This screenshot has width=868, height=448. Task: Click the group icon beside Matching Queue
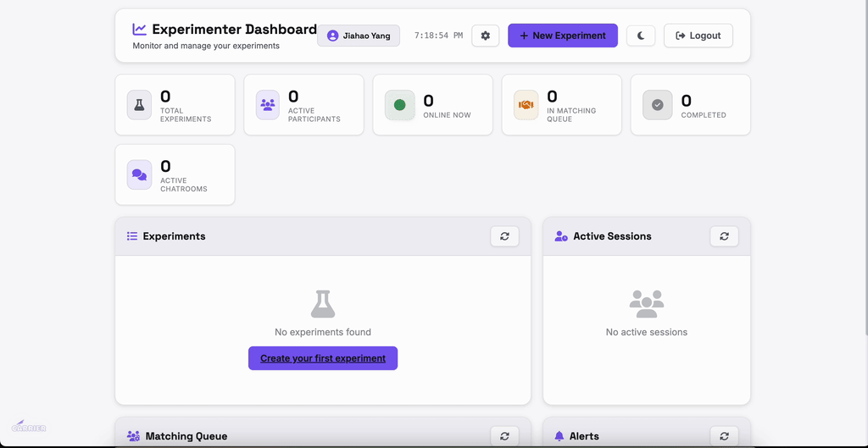(133, 436)
